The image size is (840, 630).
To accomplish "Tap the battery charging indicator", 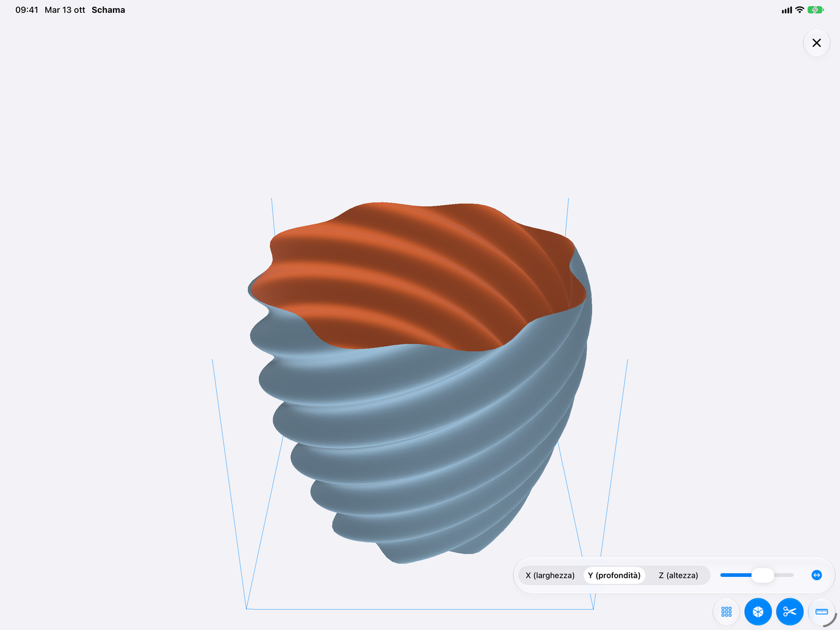I will tap(816, 10).
